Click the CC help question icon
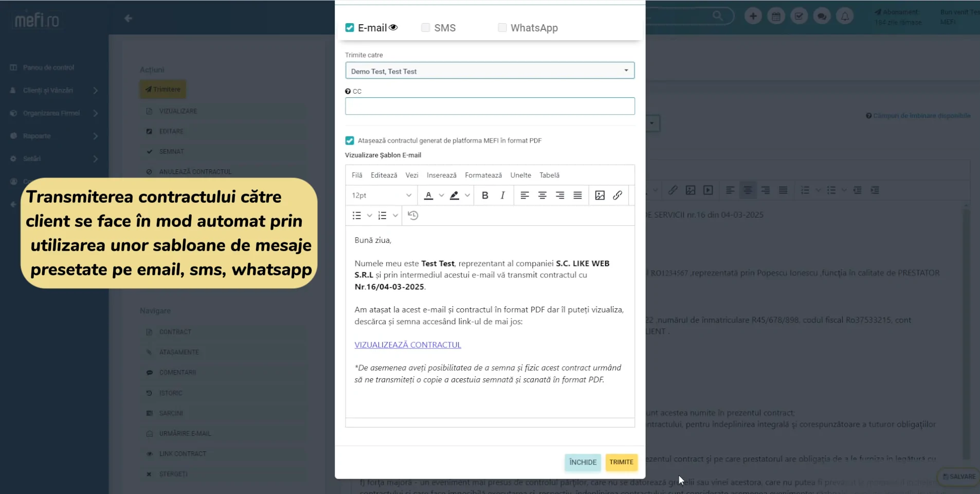This screenshot has width=980, height=494. [x=348, y=91]
